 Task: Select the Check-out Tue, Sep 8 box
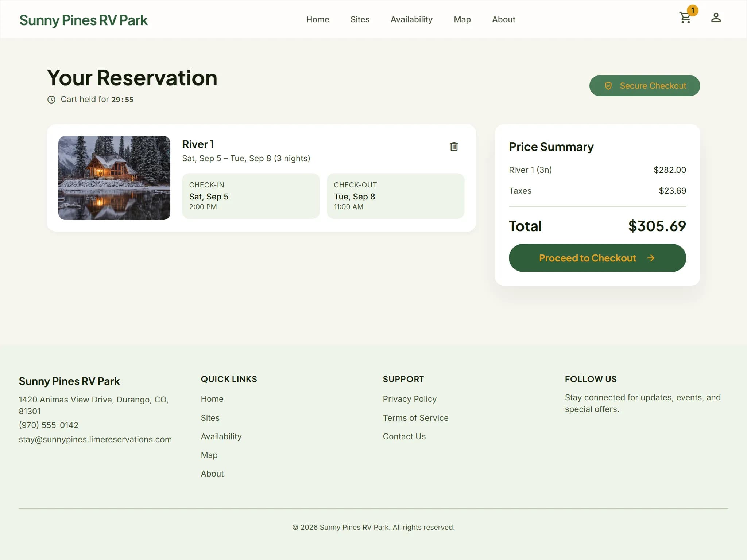(395, 196)
